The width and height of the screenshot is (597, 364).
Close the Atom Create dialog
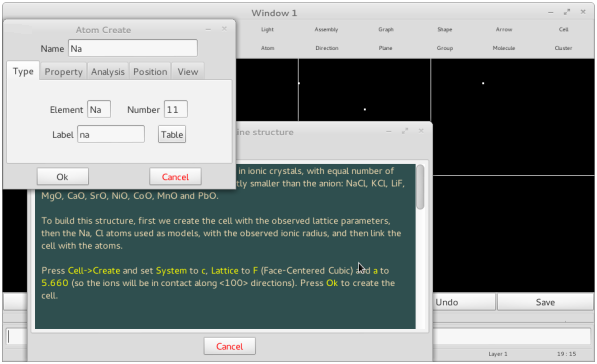[x=224, y=29]
